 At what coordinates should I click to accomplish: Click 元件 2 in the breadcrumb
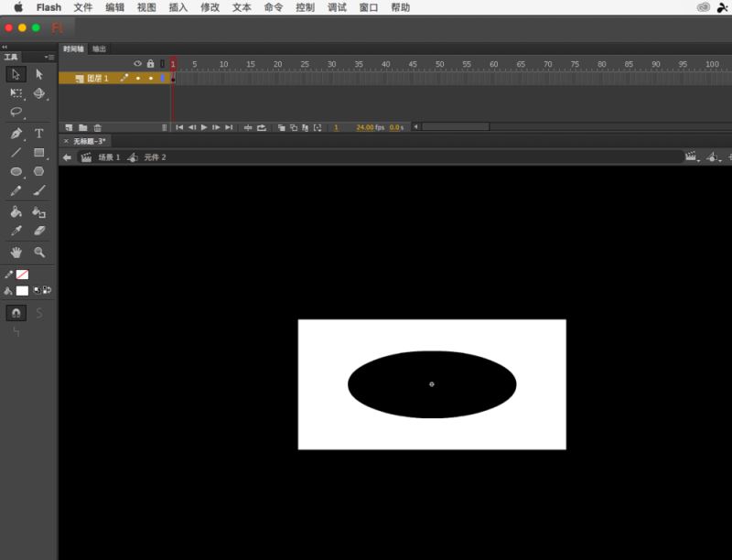[x=155, y=157]
